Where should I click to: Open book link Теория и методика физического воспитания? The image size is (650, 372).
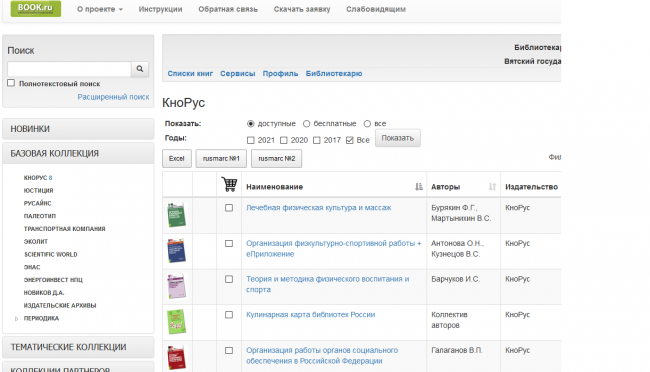327,284
